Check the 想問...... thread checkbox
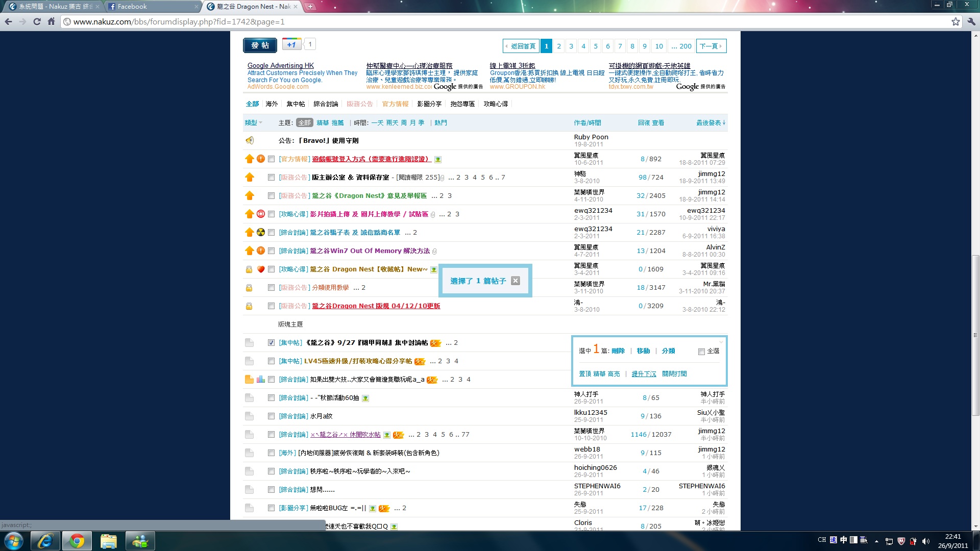Viewport: 980px width, 551px height. click(271, 490)
